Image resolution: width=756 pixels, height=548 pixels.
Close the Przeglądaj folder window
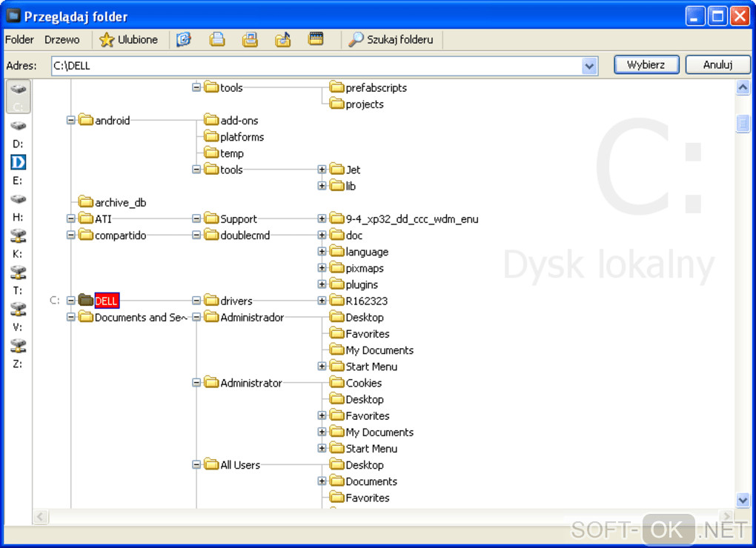click(x=740, y=16)
